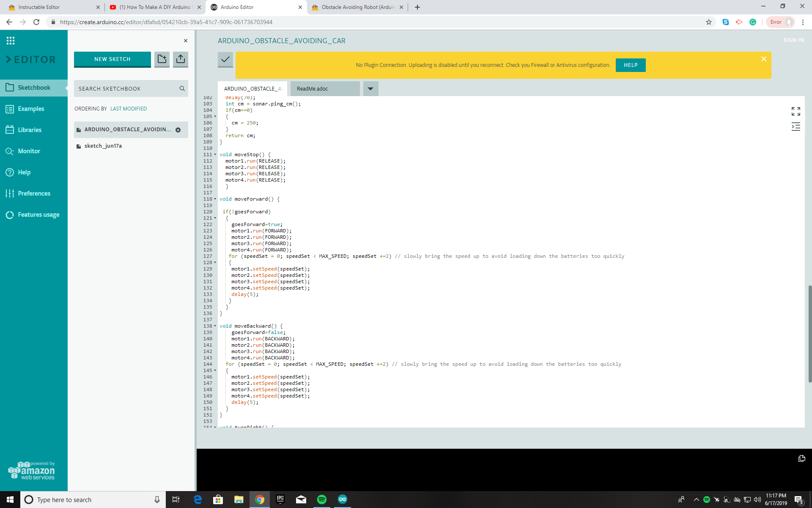Click the copy console output icon
The image size is (812, 508).
pyautogui.click(x=801, y=458)
